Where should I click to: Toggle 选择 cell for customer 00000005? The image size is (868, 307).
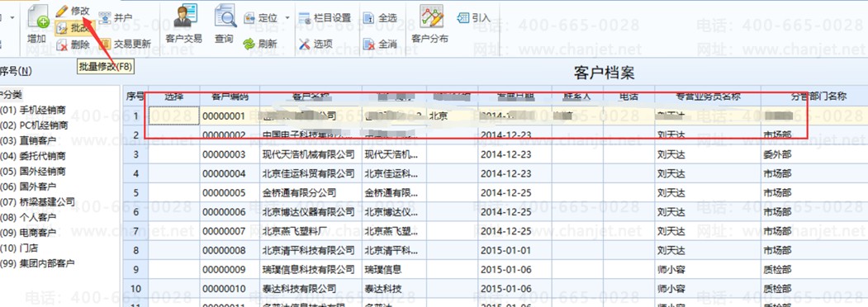tap(173, 192)
